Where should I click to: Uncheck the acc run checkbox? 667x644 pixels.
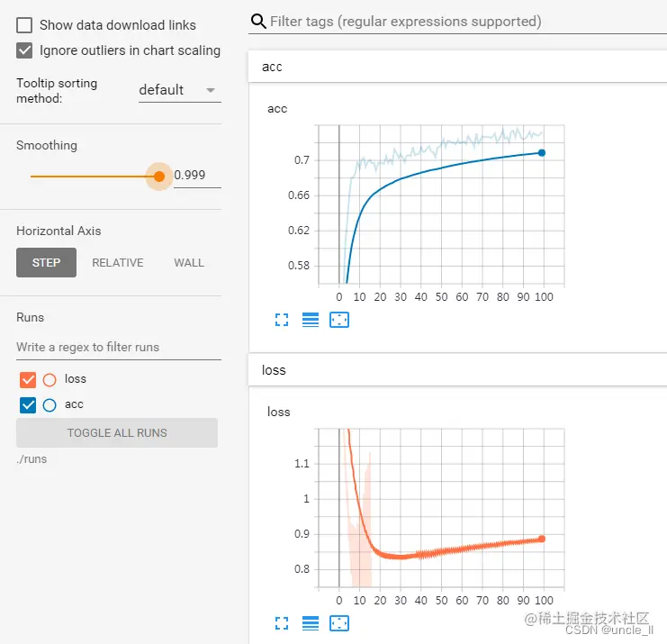[x=28, y=404]
